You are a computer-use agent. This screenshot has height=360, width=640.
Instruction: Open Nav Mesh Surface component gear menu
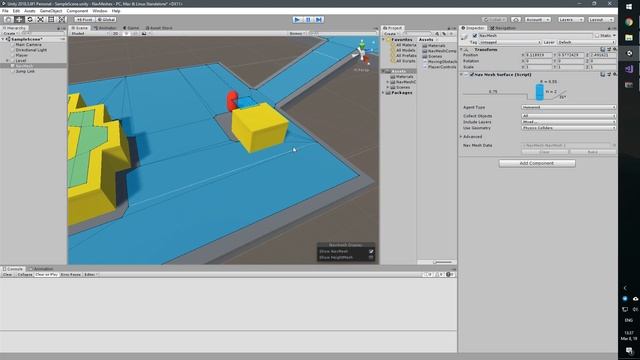pyautogui.click(x=615, y=75)
